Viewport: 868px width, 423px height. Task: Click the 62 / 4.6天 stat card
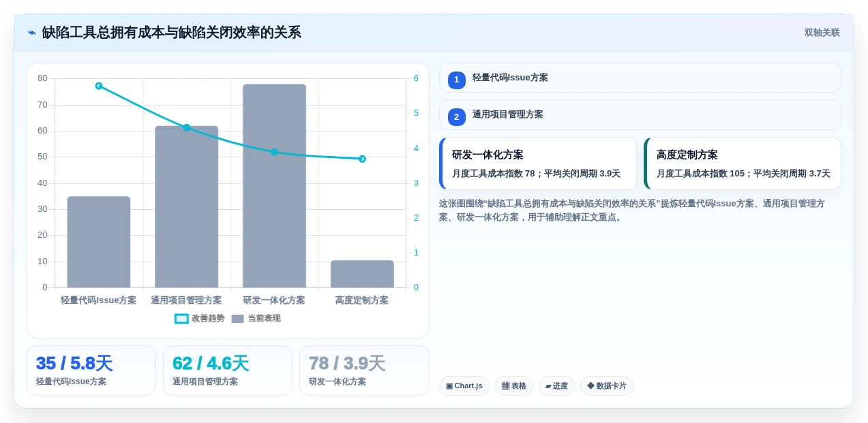coord(228,371)
